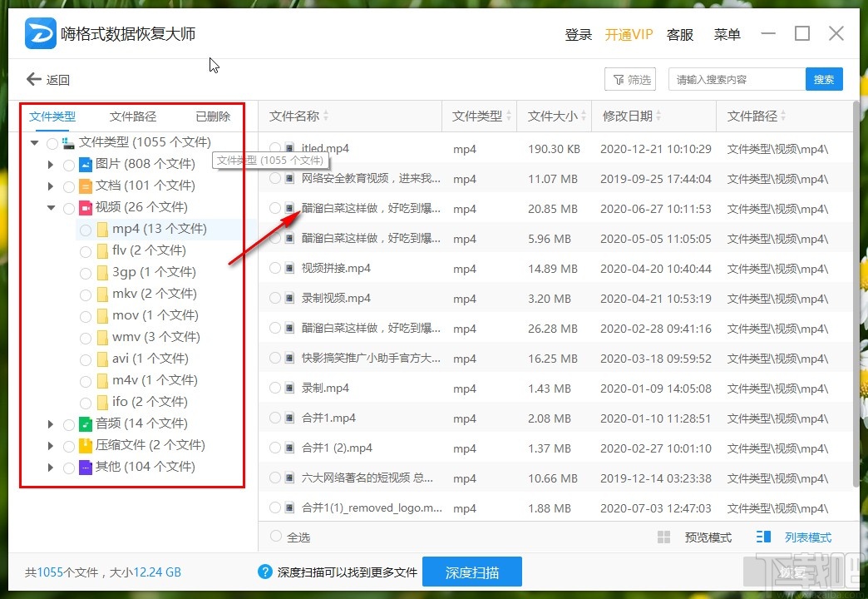Open the 筛选 filter funnel

tap(630, 79)
